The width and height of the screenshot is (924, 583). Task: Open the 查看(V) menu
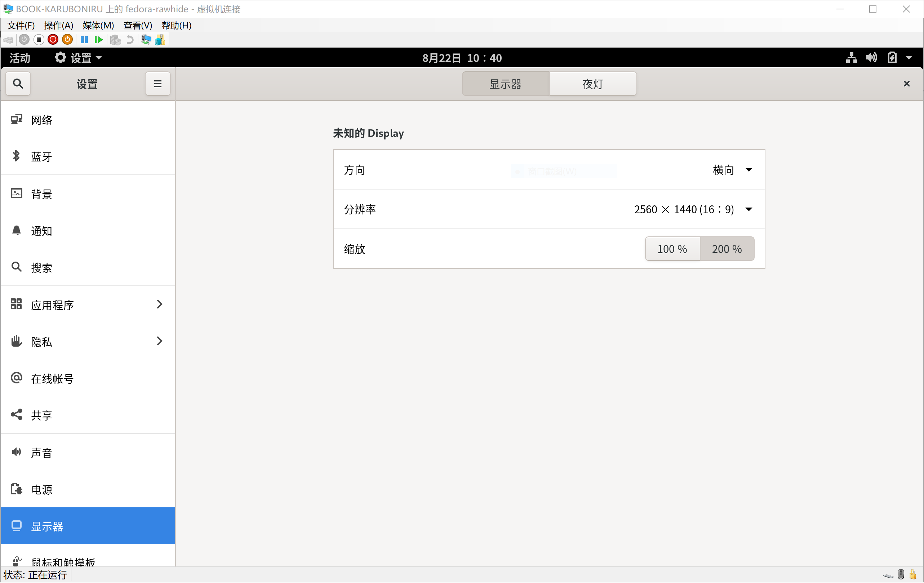tap(138, 25)
